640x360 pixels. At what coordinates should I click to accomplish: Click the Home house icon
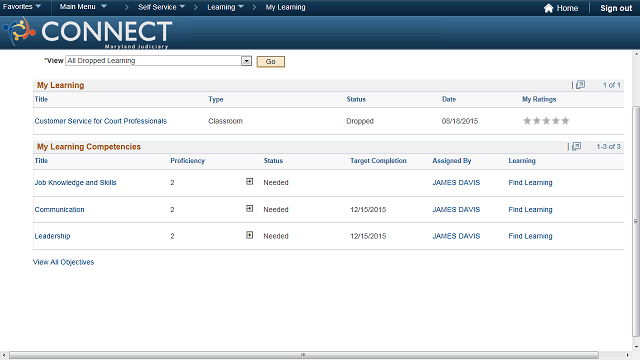549,8
